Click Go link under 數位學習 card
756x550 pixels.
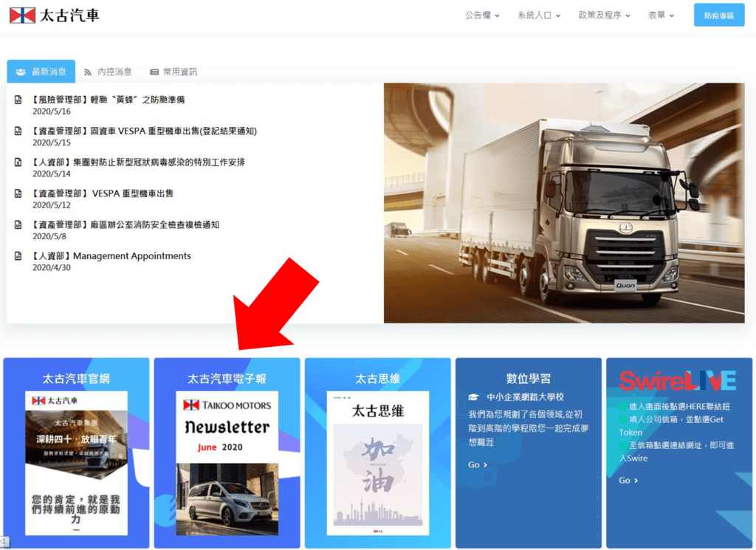(478, 465)
